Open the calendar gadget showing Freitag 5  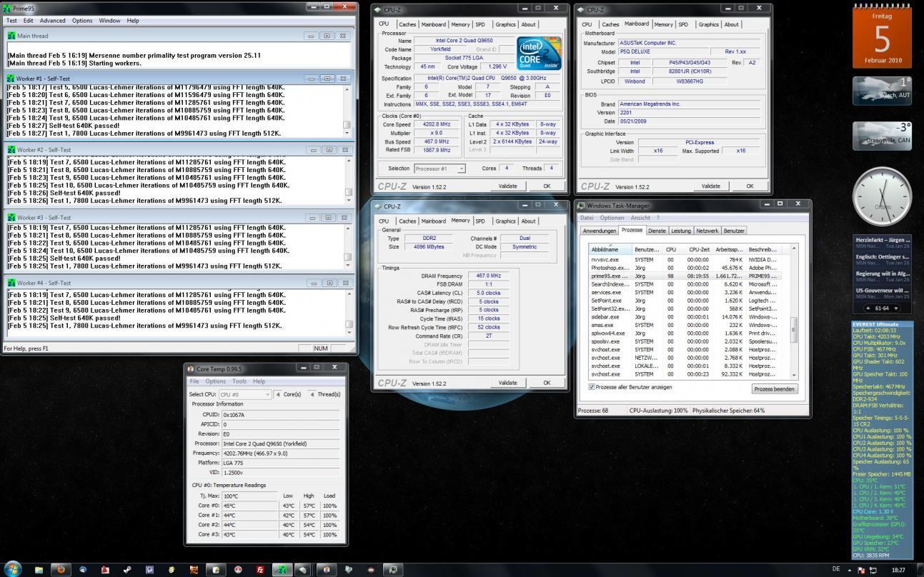[882, 36]
